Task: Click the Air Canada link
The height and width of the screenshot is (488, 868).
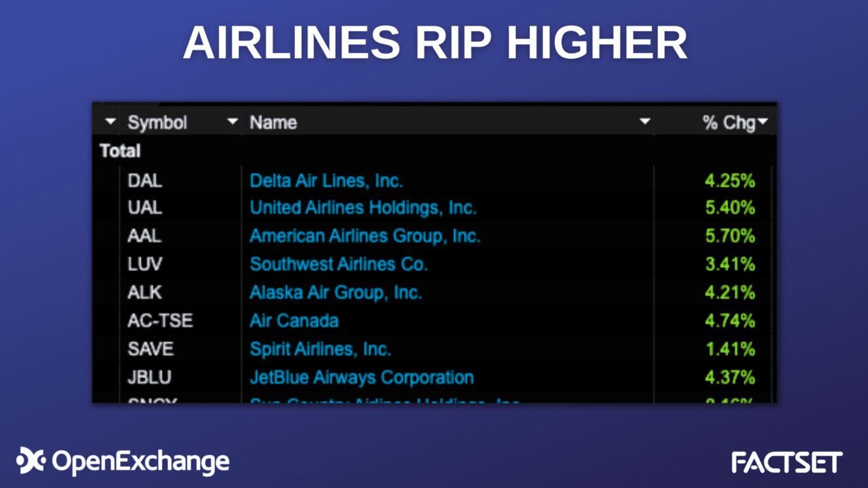Action: click(x=294, y=321)
